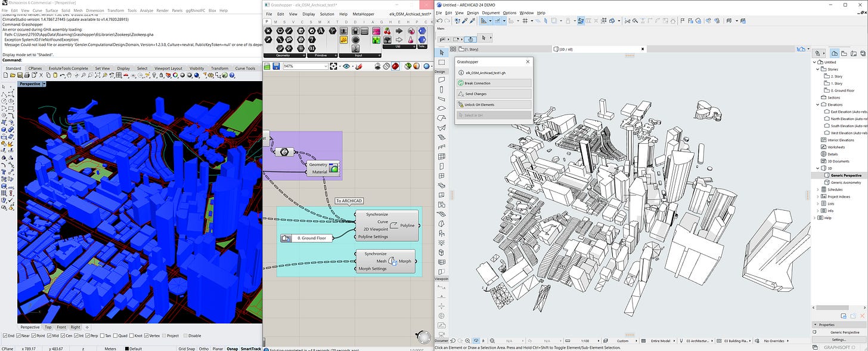Click the preview eye icon in Grasshopper toolbar

click(346, 66)
